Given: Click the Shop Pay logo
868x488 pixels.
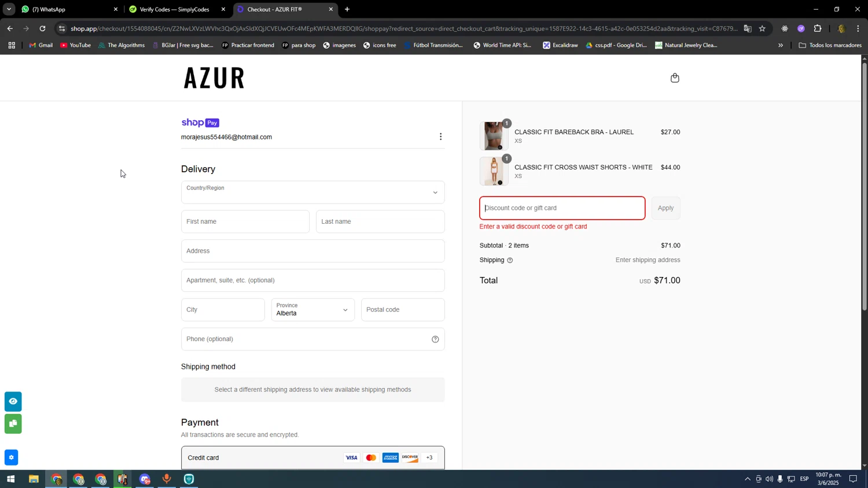Looking at the screenshot, I should 200,123.
